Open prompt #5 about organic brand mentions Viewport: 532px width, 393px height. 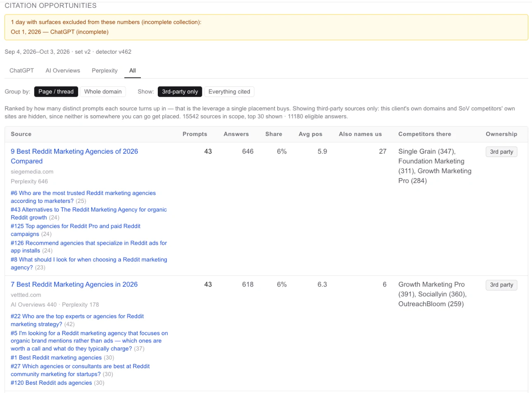tap(89, 341)
